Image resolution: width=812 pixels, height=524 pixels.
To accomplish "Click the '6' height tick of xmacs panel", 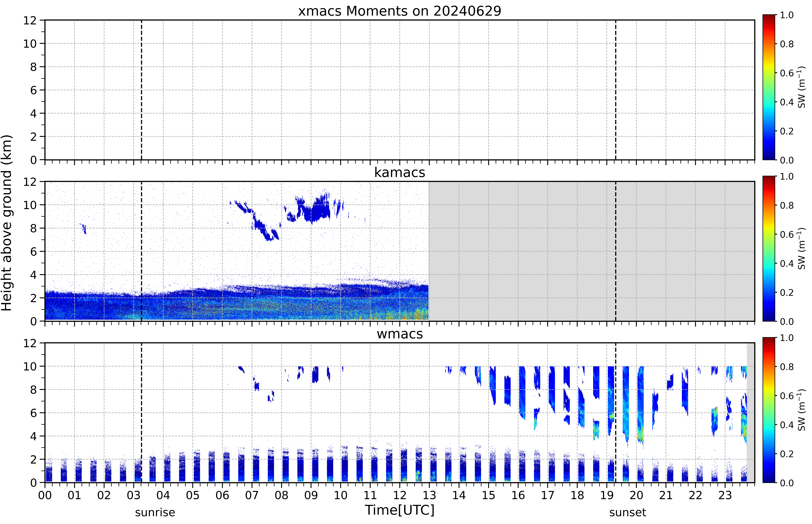I will [x=33, y=90].
